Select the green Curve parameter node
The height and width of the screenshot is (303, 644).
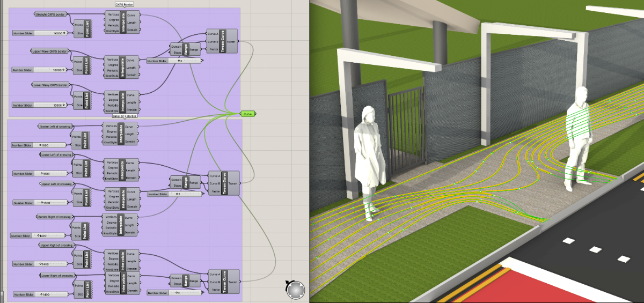[x=247, y=114]
